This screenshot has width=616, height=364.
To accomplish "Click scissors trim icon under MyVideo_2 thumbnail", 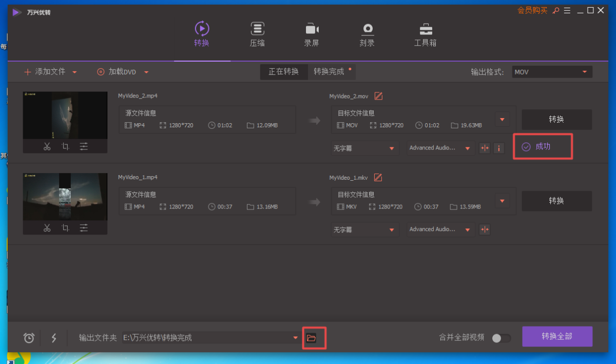I will pos(47,147).
